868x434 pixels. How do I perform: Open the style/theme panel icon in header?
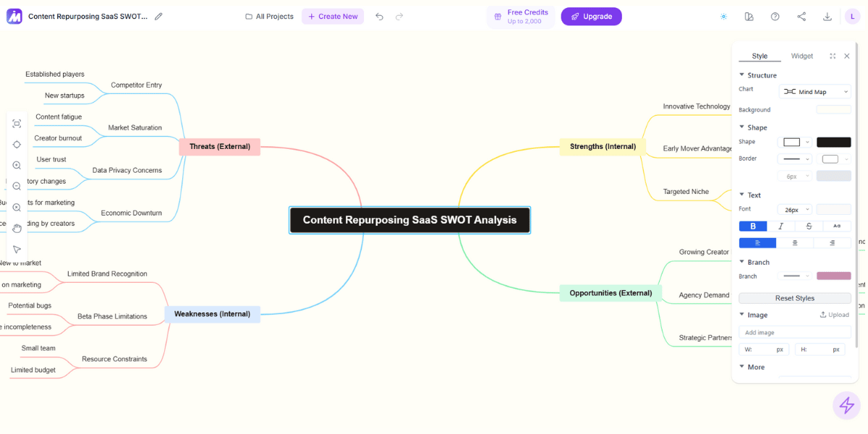tap(749, 17)
